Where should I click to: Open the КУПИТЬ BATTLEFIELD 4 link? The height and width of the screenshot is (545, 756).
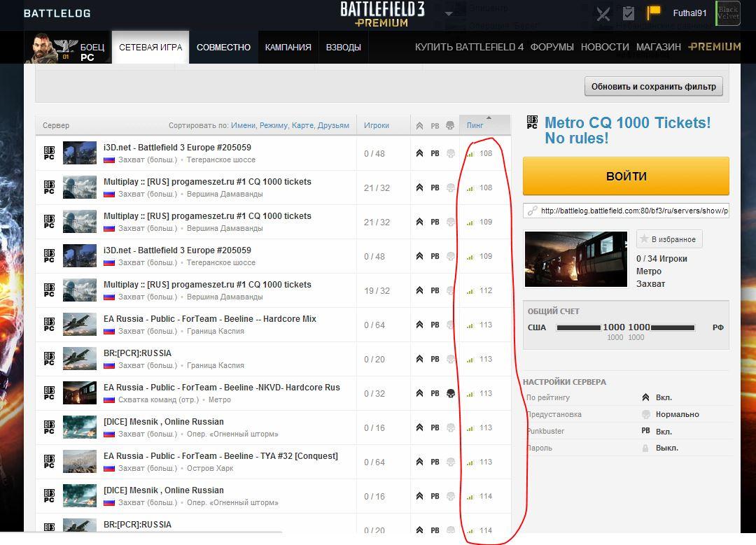(x=469, y=47)
